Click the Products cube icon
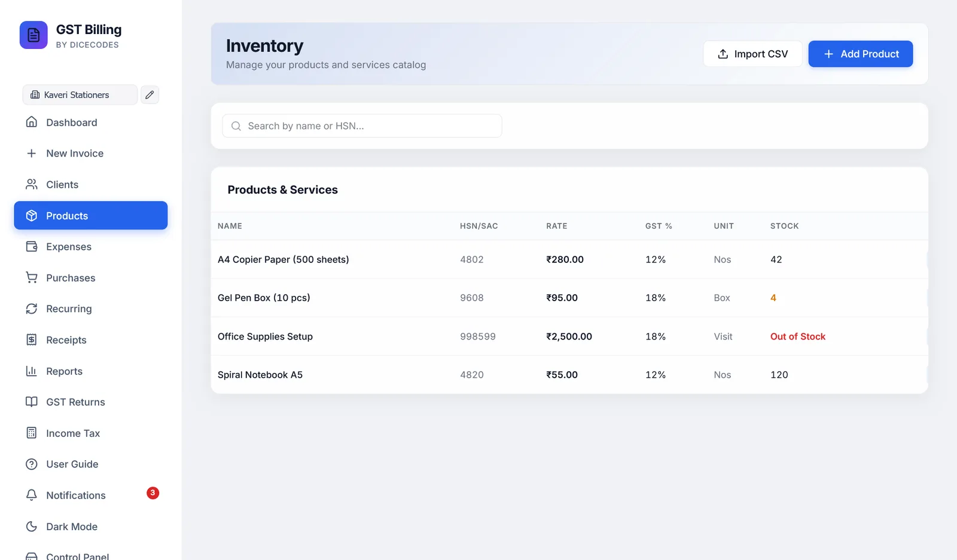Image resolution: width=957 pixels, height=560 pixels. pyautogui.click(x=32, y=215)
